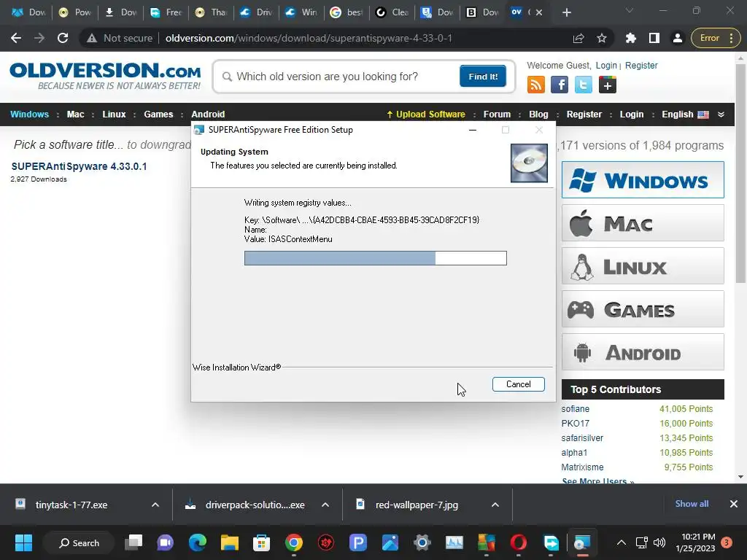Expand red-wallpaper-7.jpg download options

(495, 505)
